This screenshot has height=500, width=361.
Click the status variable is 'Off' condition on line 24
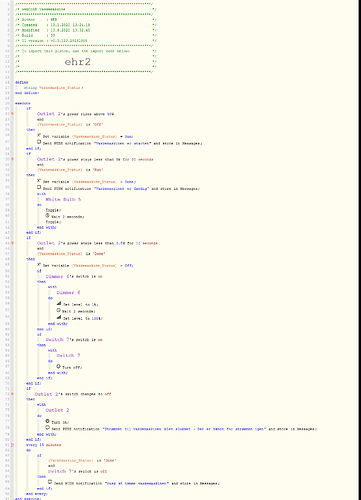pos(70,125)
